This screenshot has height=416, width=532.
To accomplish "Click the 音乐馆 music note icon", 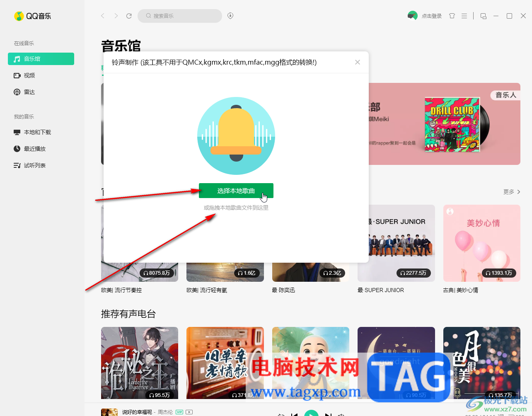I will coord(17,59).
